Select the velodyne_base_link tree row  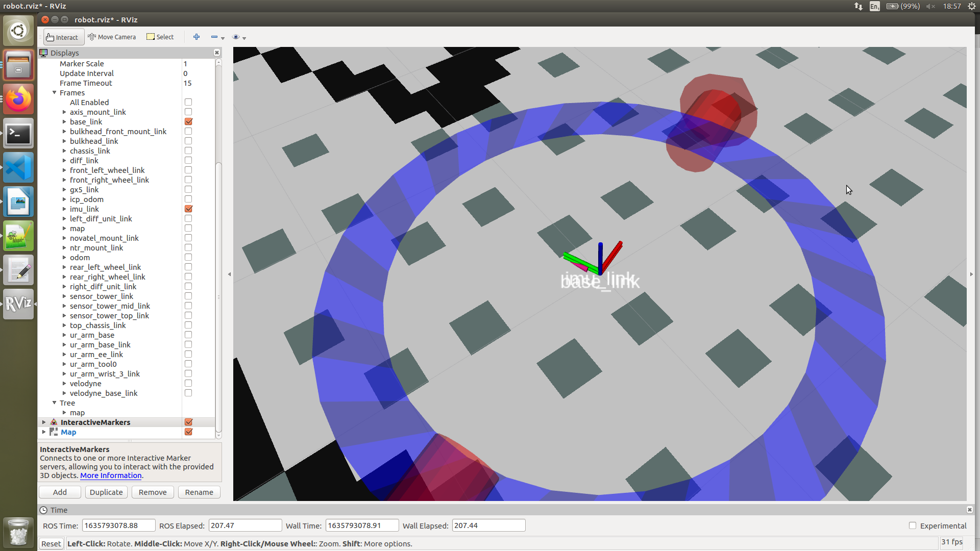coord(126,393)
